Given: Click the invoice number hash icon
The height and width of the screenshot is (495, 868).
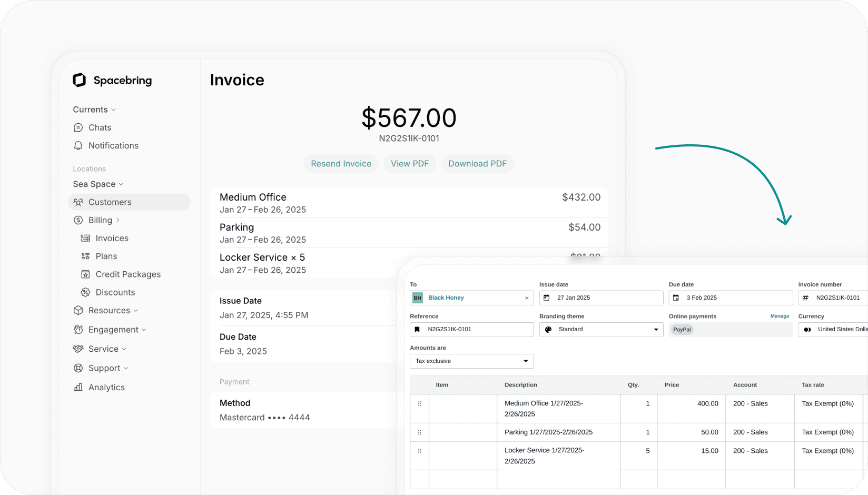Looking at the screenshot, I should point(805,298).
